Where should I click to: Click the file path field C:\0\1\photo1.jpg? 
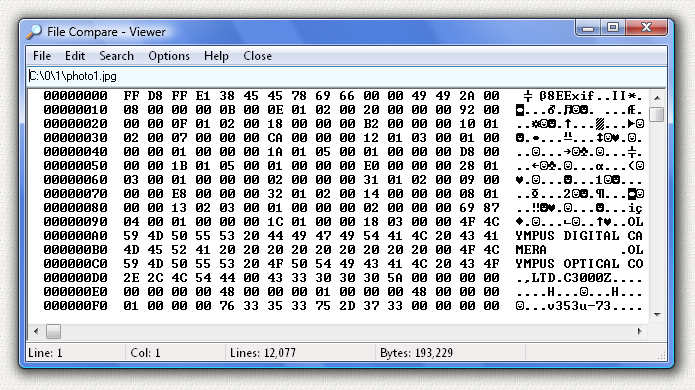click(347, 76)
